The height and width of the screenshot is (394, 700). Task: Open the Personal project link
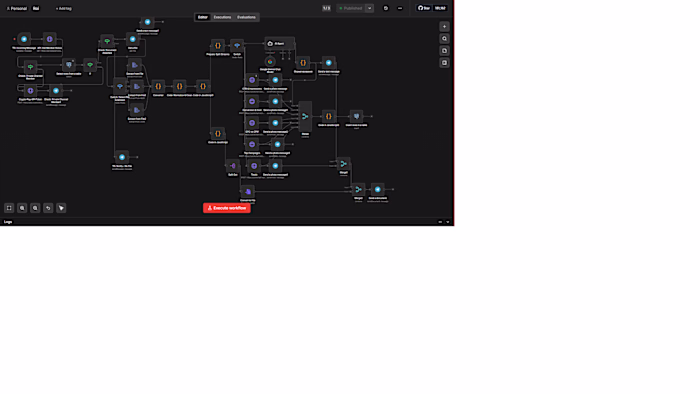tap(17, 8)
